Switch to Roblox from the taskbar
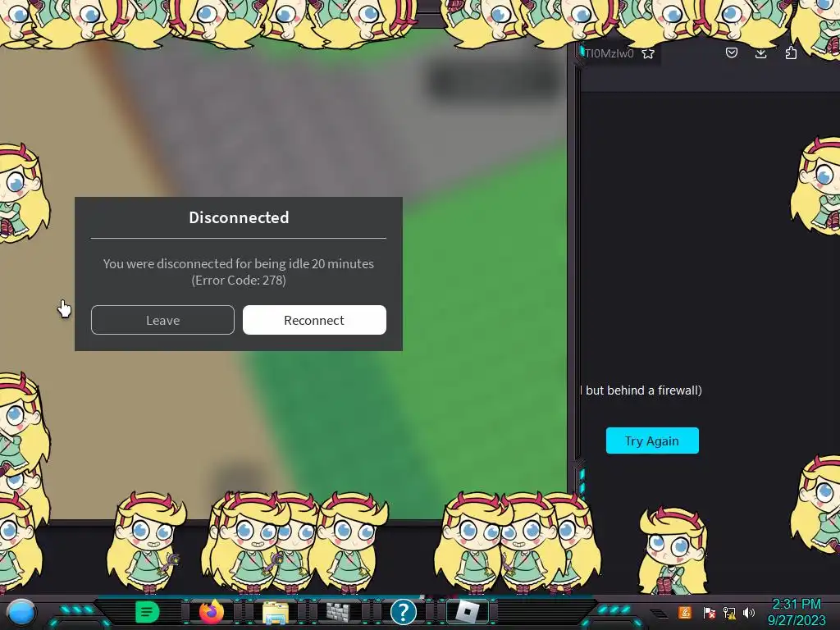 coord(467,612)
